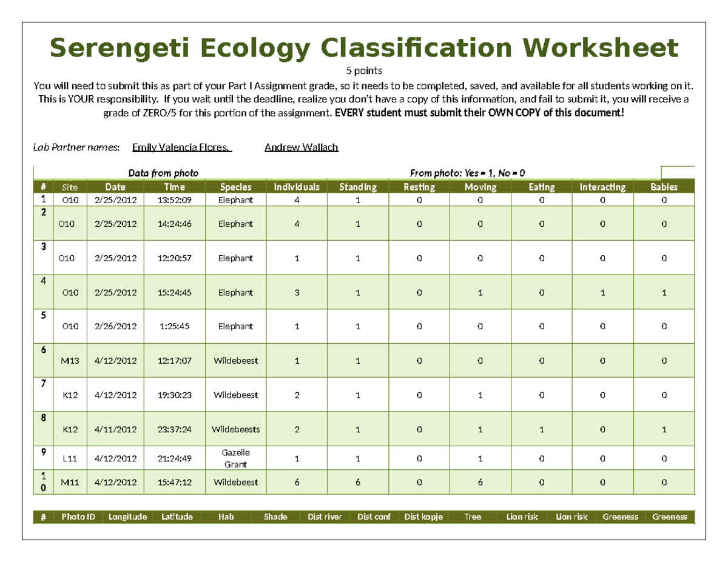This screenshot has width=728, height=562.
Task: Click the Data from photo label
Action: (164, 173)
